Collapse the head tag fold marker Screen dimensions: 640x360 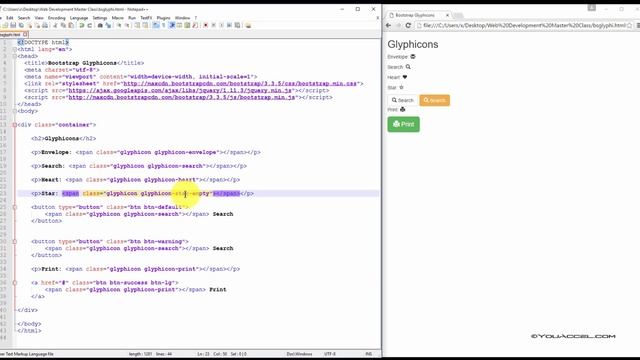[15, 56]
